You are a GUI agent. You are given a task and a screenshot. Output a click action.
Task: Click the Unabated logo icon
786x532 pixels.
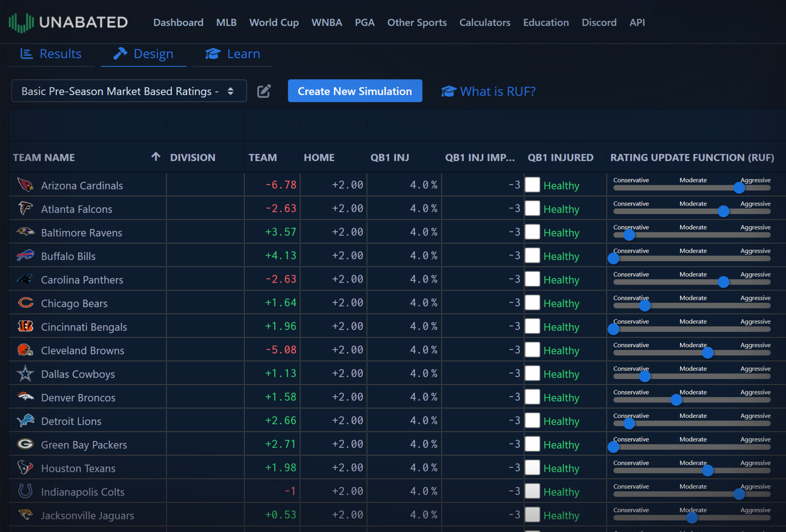(x=21, y=23)
